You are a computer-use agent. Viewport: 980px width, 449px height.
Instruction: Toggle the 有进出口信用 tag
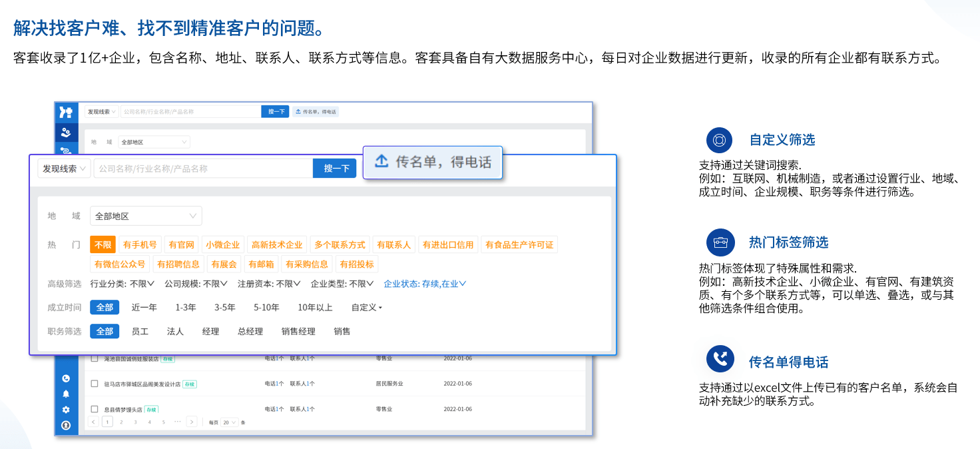[448, 244]
